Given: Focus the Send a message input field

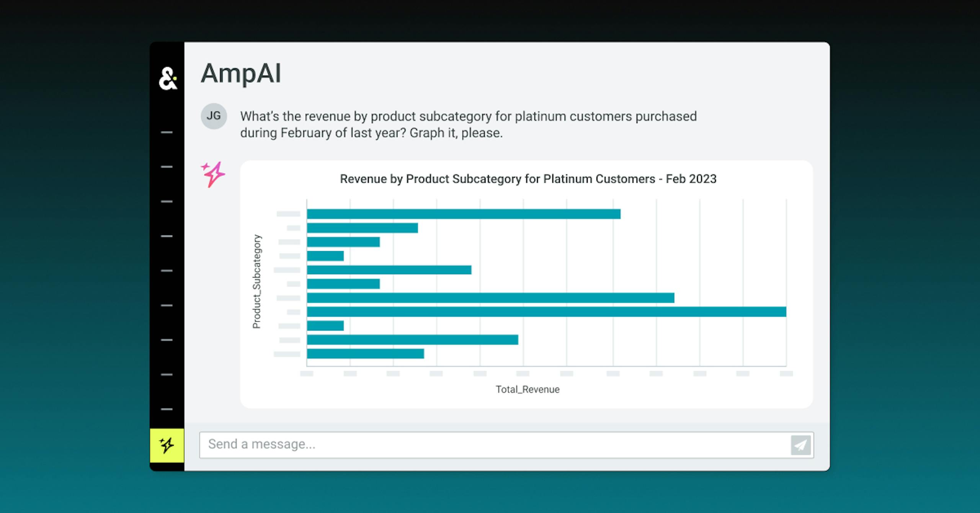Looking at the screenshot, I should coord(494,444).
